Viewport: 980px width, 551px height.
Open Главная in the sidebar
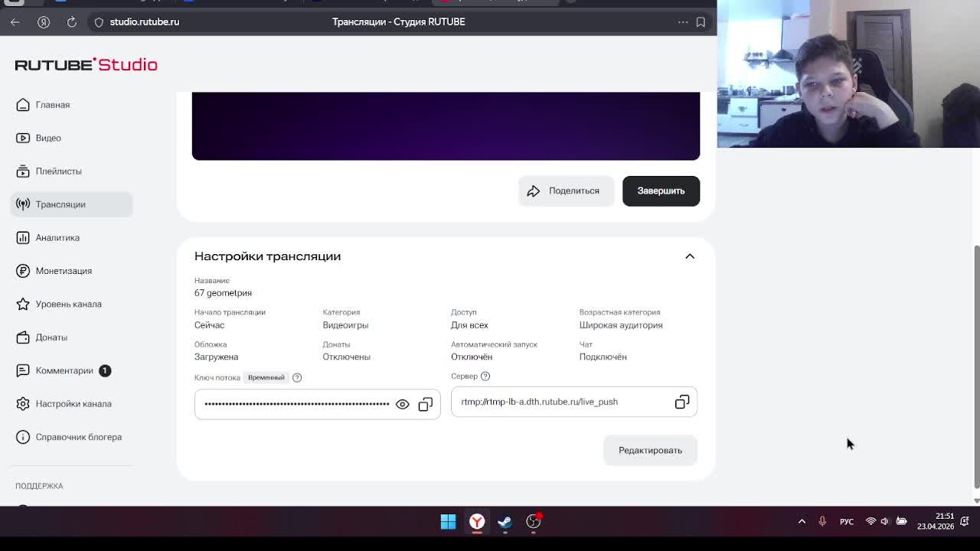tap(71, 105)
